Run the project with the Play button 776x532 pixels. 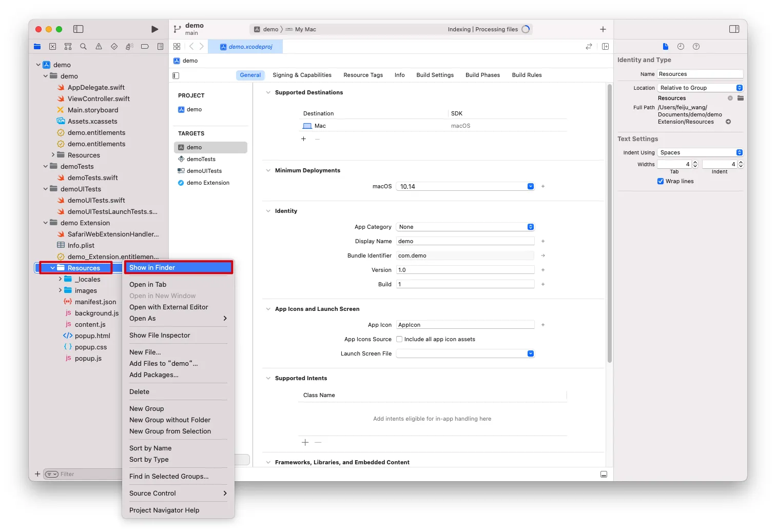click(x=154, y=29)
